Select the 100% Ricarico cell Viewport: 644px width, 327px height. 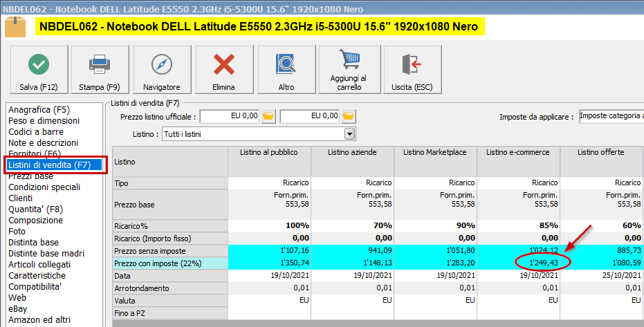click(270, 225)
